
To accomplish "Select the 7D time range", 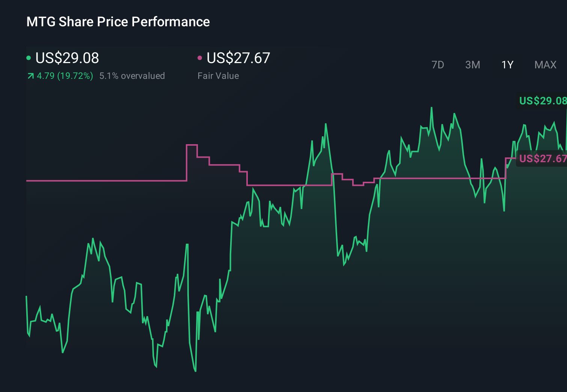I will (x=438, y=65).
